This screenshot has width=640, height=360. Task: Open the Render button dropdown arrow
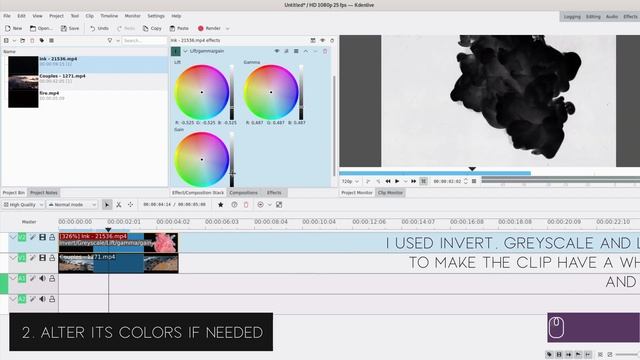click(227, 29)
